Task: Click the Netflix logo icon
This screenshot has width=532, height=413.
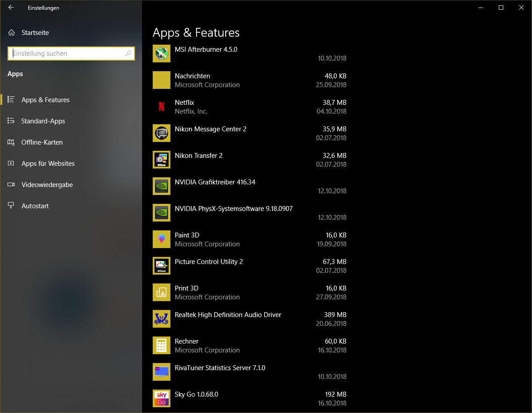Action: pos(162,107)
